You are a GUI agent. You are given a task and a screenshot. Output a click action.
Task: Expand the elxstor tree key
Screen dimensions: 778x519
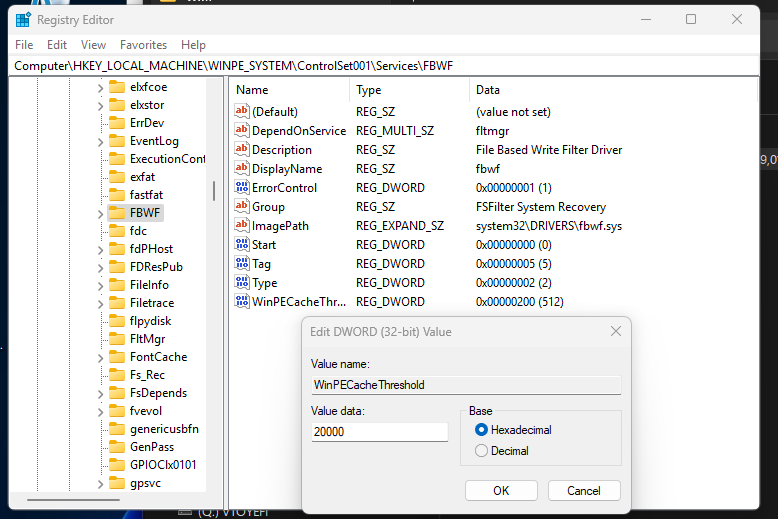click(100, 106)
